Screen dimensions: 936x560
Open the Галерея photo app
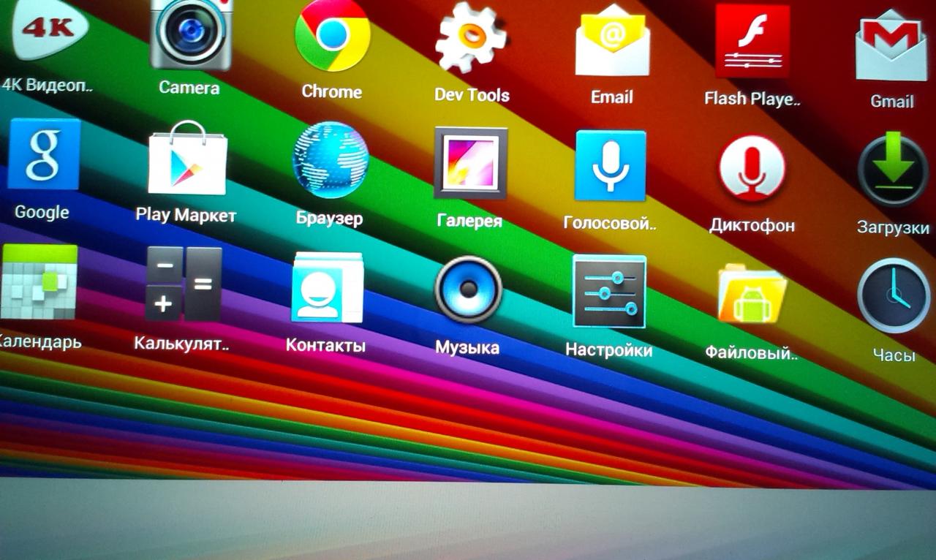[x=471, y=163]
